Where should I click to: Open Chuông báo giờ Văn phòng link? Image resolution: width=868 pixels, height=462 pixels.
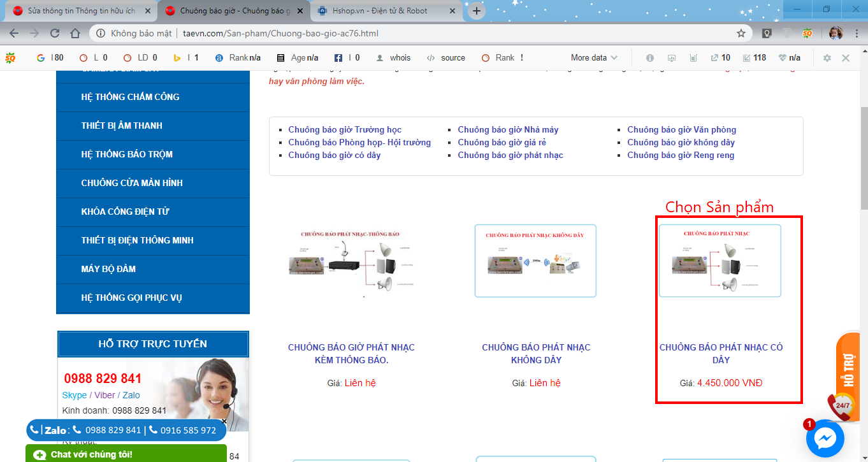coord(682,129)
